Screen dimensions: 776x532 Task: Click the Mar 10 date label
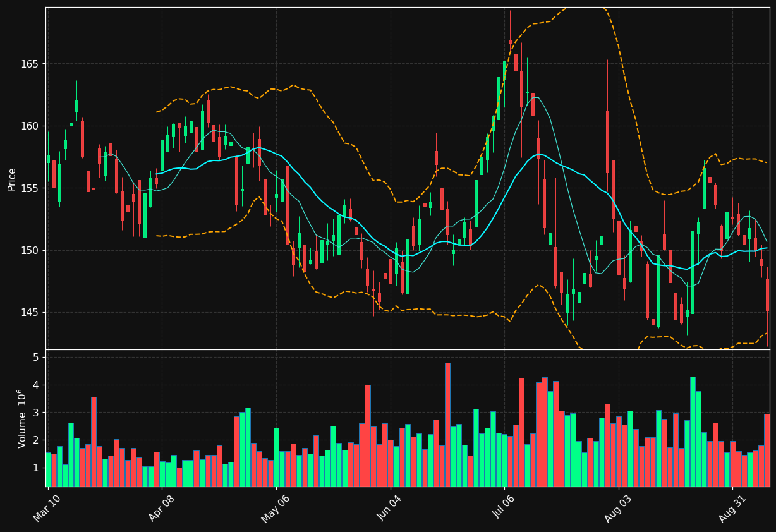pyautogui.click(x=47, y=508)
